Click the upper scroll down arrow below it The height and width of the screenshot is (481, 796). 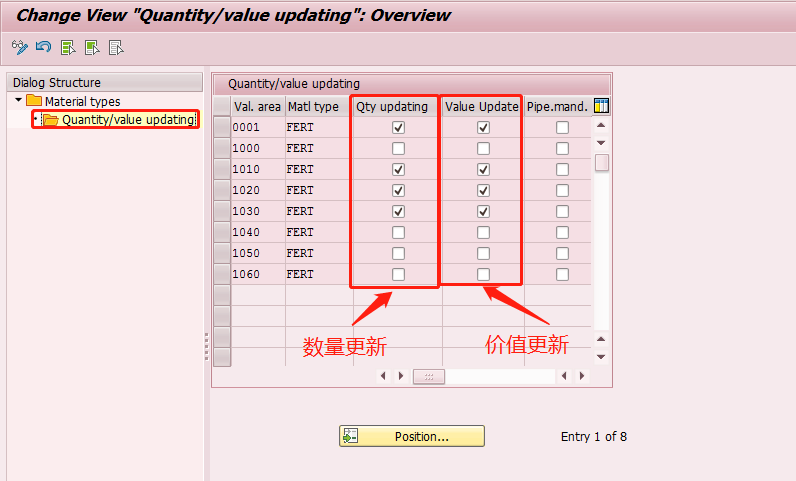tap(601, 143)
